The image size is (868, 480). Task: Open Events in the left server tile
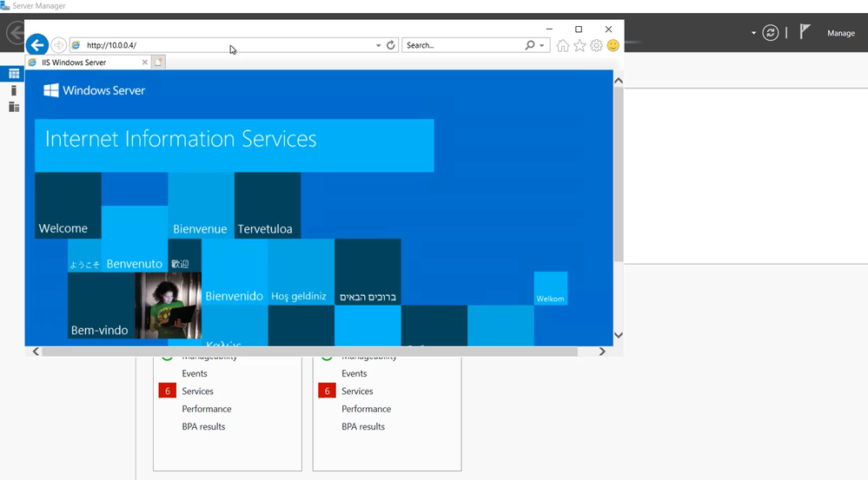195,373
